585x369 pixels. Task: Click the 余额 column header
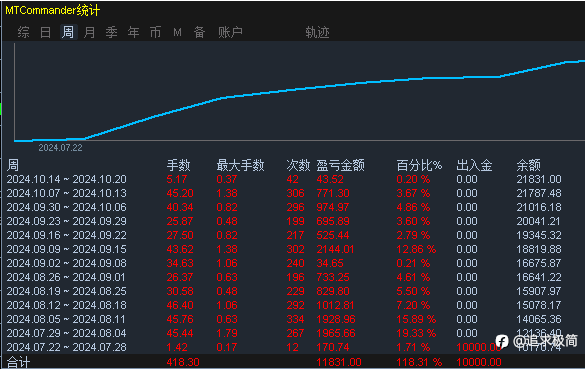click(x=529, y=165)
